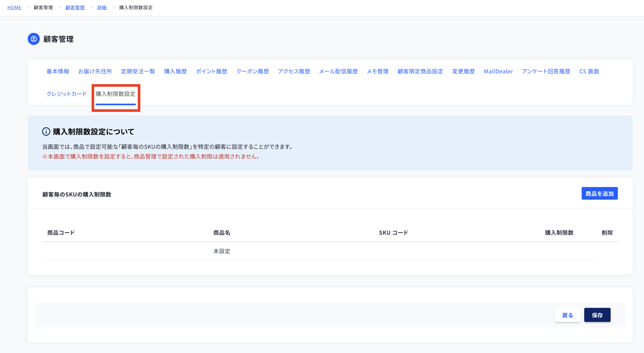This screenshot has width=644, height=353.
Task: Go to HOME breadcrumb link
Action: [14, 8]
